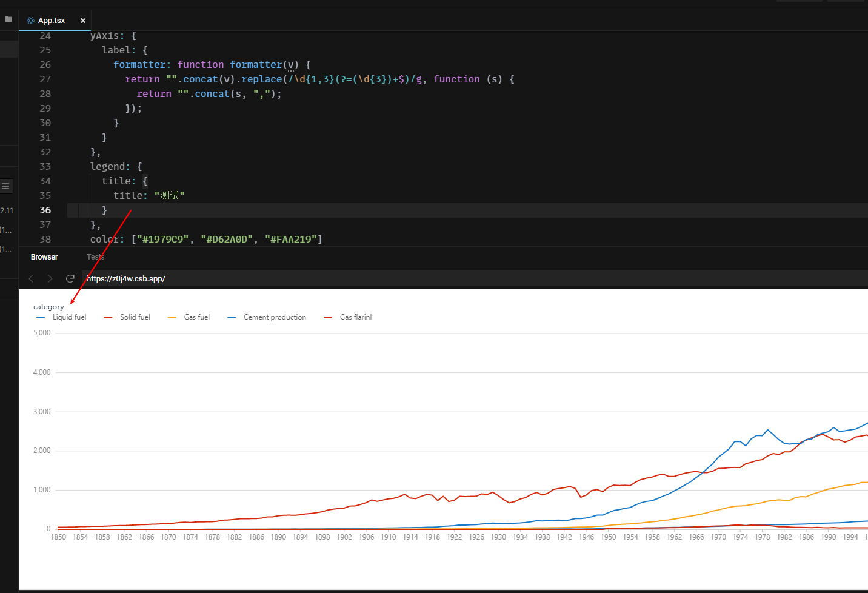Click the category legend title
The image size is (868, 593).
[x=48, y=307]
